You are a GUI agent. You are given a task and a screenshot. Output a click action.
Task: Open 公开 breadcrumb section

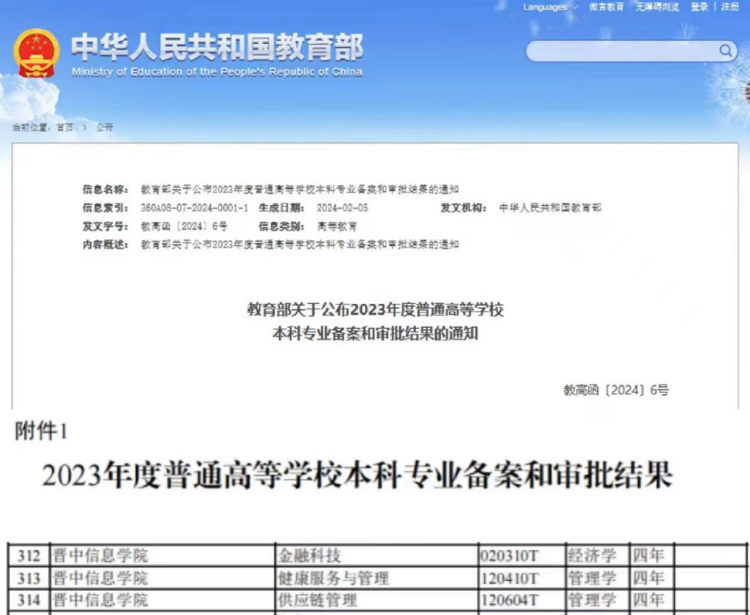(x=105, y=127)
